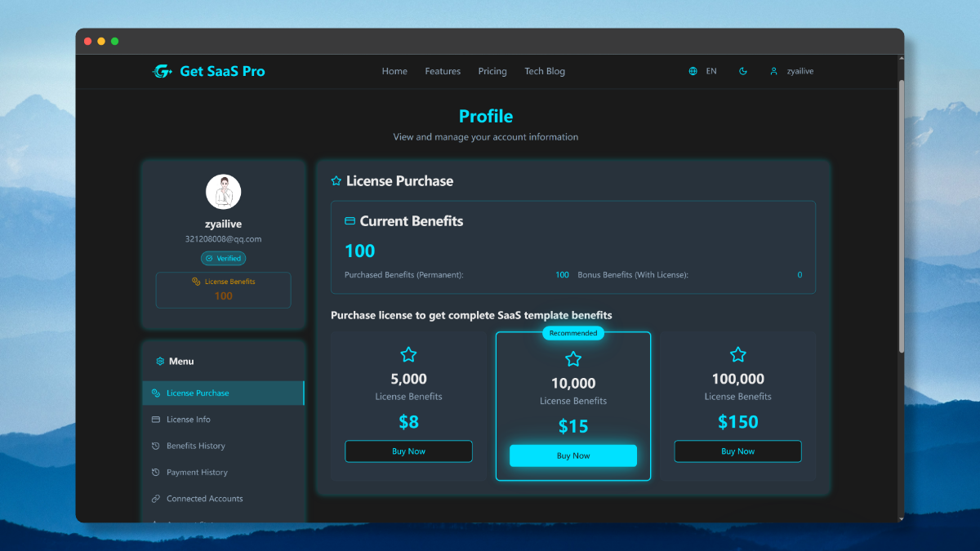The image size is (980, 551).
Task: Click the Recommended badge on the middle plan
Action: point(572,333)
